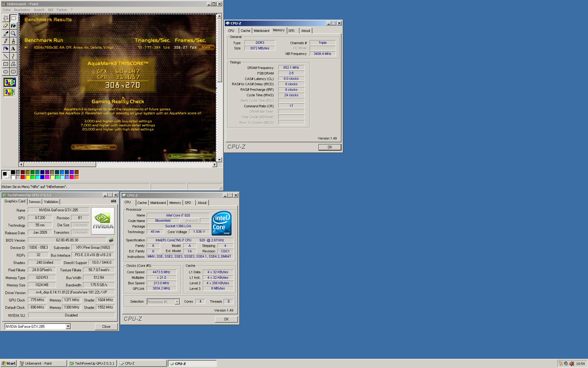Open the Bild menu in Paint
The height and width of the screenshot is (368, 588).
tap(51, 10)
